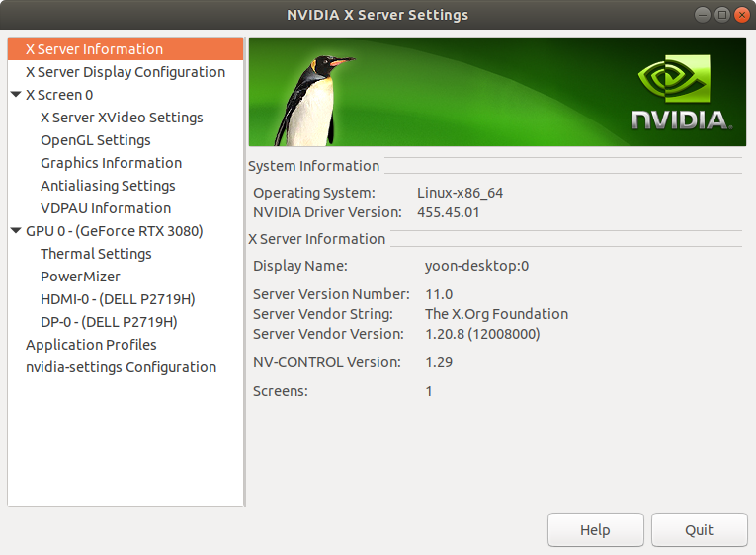
Task: Collapse the GPU 0 tree arrow
Action: coord(16,231)
